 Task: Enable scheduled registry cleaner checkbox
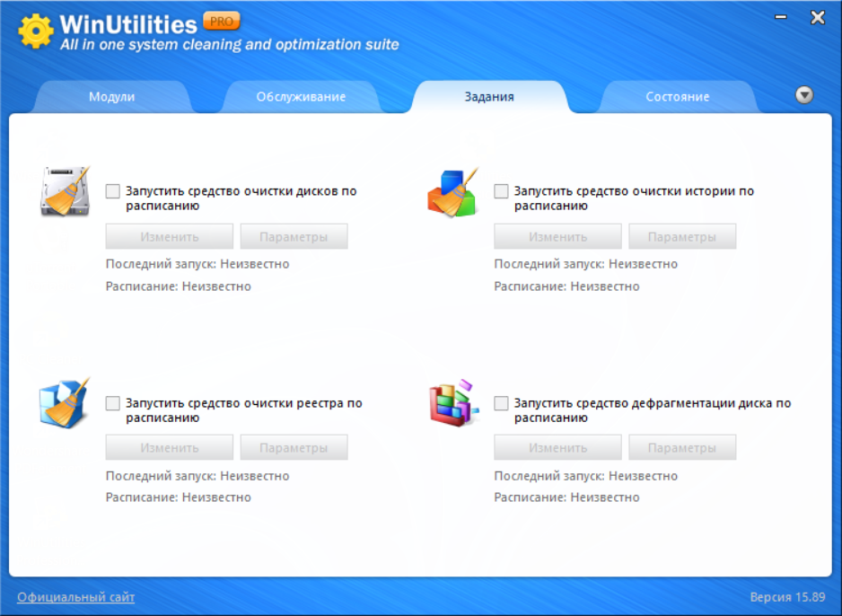[113, 403]
